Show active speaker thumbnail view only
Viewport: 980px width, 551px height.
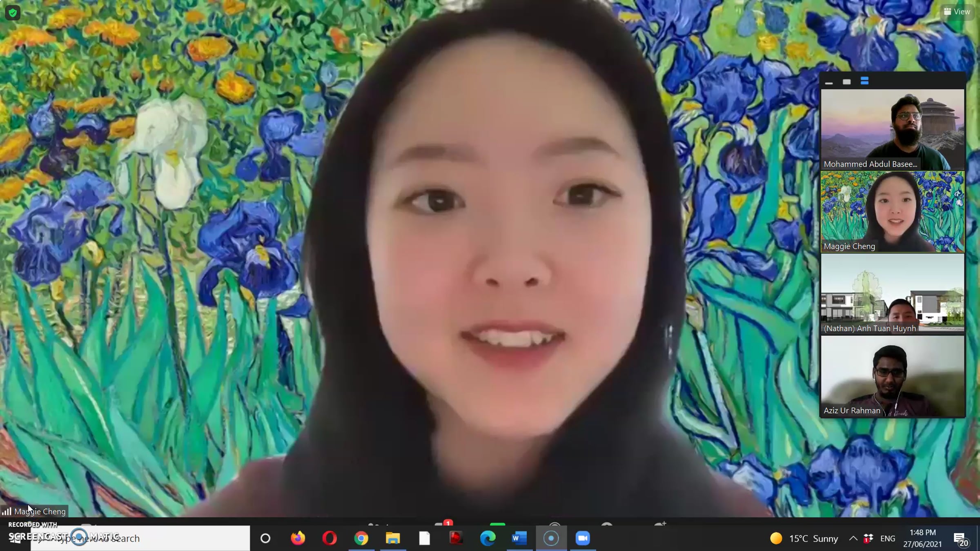[846, 82]
